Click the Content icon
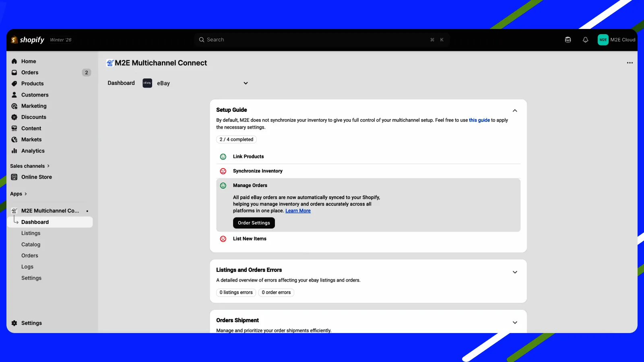The image size is (644, 362). [x=14, y=128]
